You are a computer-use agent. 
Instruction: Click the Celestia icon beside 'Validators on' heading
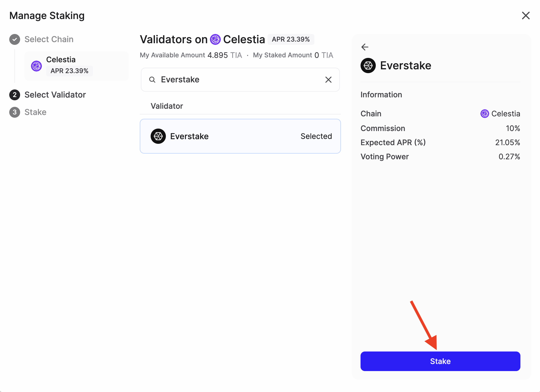point(215,39)
